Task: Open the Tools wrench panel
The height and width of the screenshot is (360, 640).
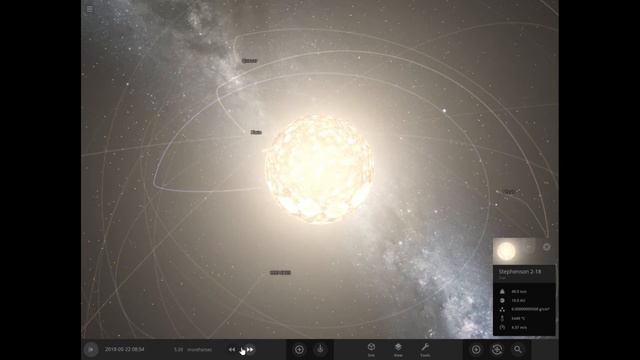Action: (x=425, y=349)
